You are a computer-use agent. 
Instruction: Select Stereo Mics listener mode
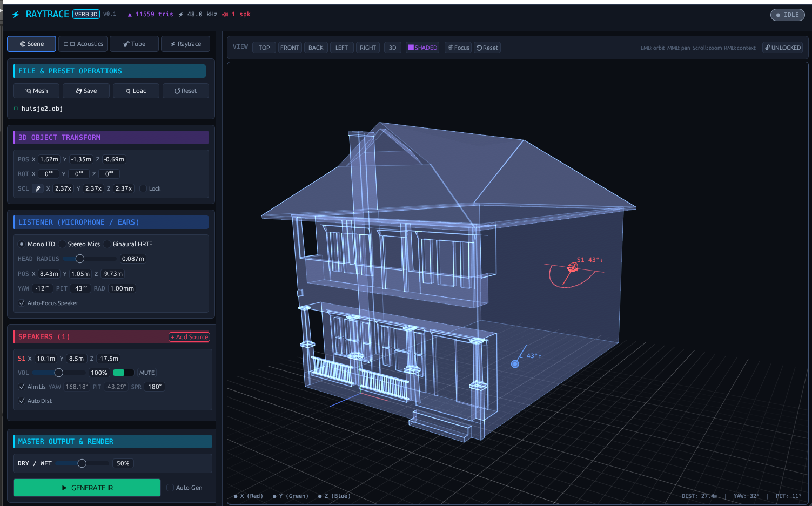point(62,244)
